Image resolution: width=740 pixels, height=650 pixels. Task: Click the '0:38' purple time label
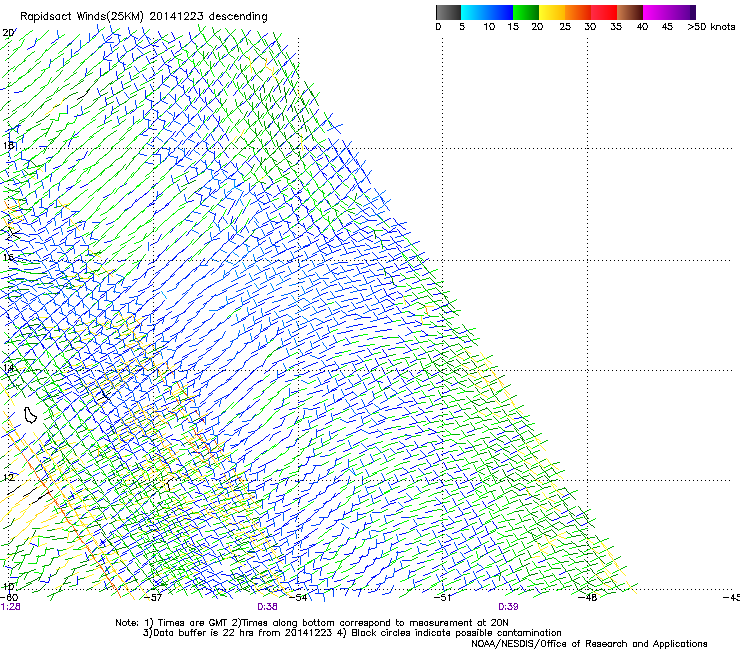pos(267,607)
